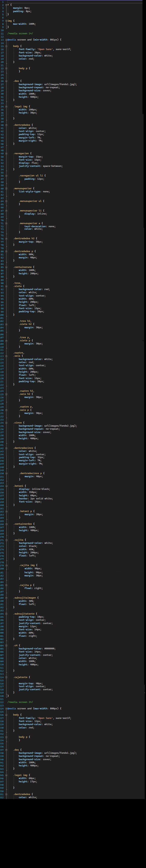Click the /*media screen 1*/ comment
This screenshot has width=146, height=868.
(x=20, y=33)
